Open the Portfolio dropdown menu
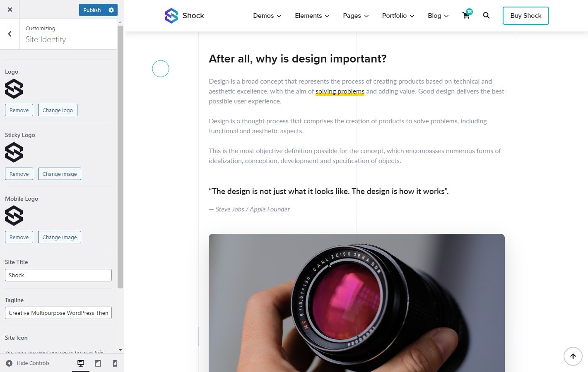The image size is (588, 372). click(398, 16)
